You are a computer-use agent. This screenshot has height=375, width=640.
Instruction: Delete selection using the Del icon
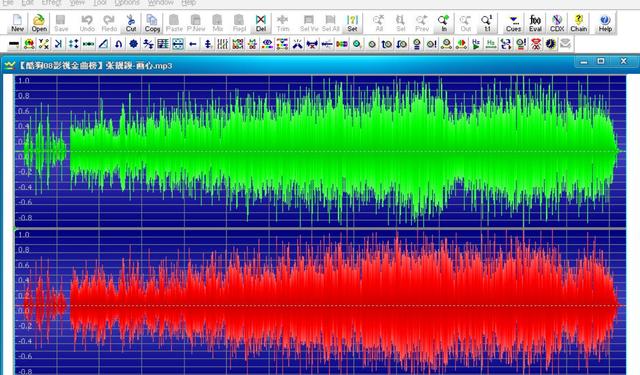(x=261, y=23)
